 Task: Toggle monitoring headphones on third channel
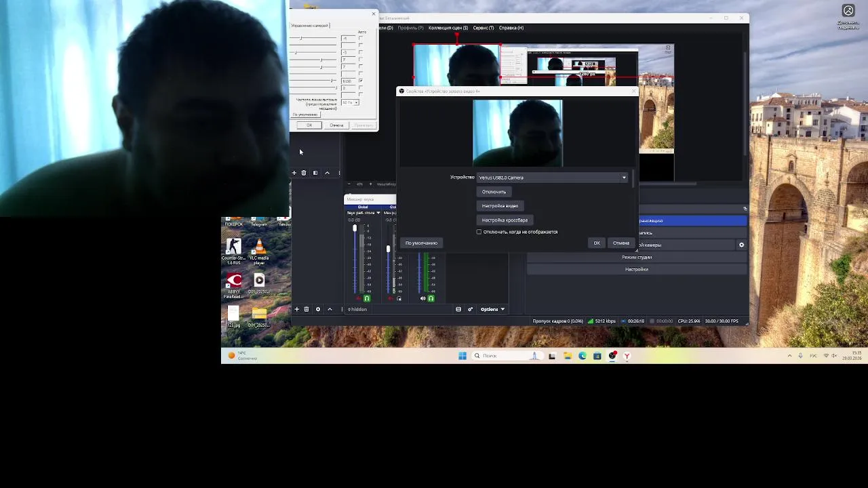431,298
